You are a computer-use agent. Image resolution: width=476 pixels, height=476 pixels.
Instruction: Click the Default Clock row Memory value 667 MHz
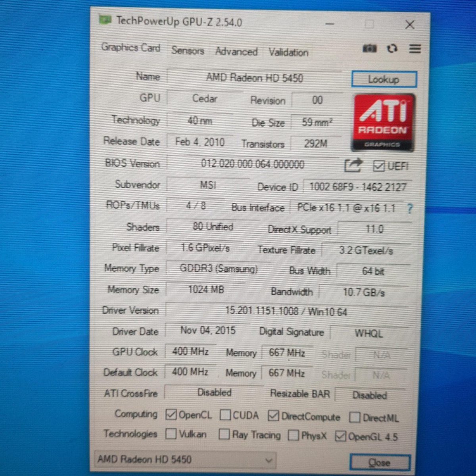(286, 373)
